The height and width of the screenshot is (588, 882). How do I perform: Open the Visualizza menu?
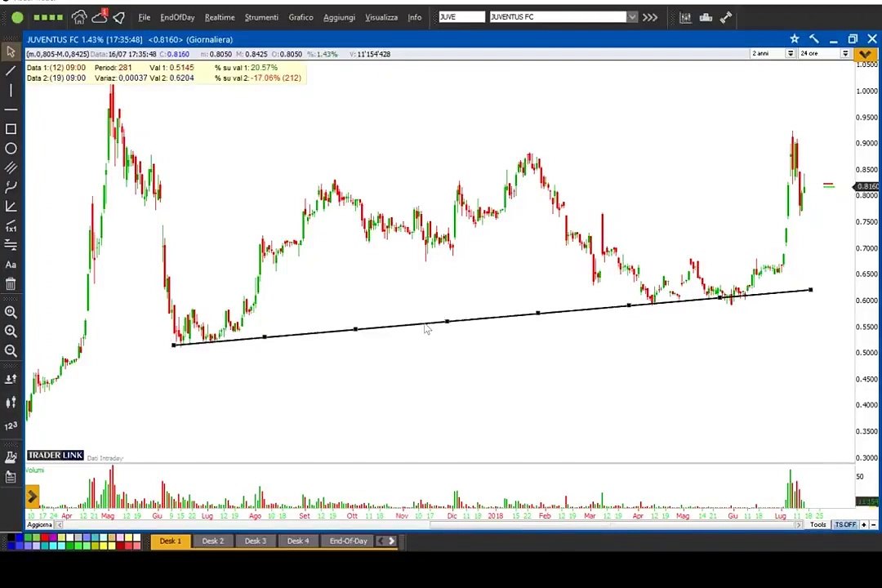pyautogui.click(x=381, y=17)
